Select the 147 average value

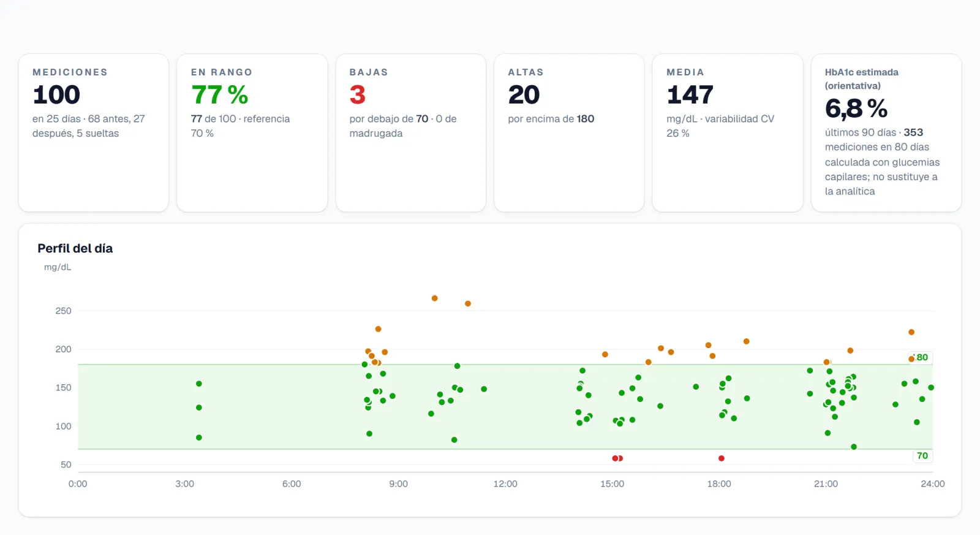coord(690,95)
